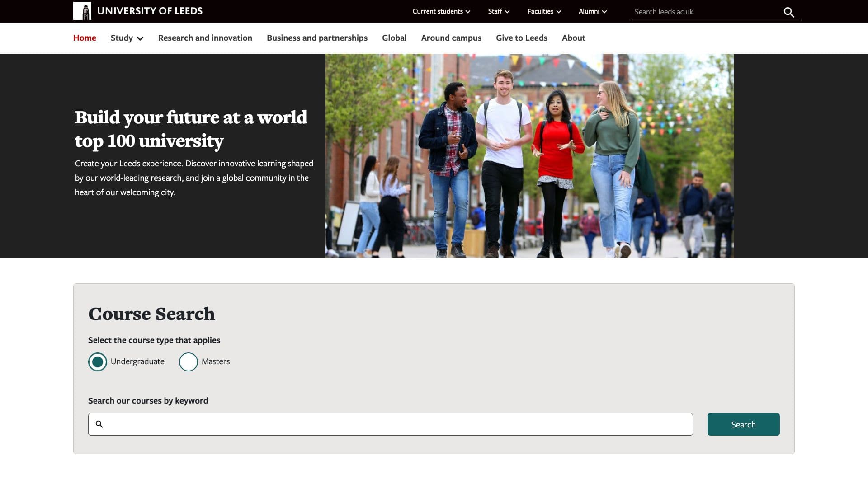Click the magnifying glass search icon
The width and height of the screenshot is (868, 488).
click(789, 12)
